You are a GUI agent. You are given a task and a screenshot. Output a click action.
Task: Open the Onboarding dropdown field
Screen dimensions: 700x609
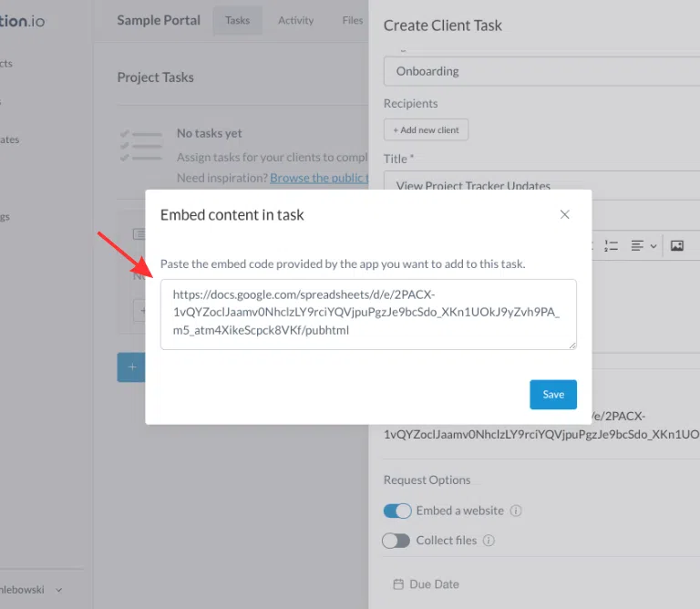point(542,71)
